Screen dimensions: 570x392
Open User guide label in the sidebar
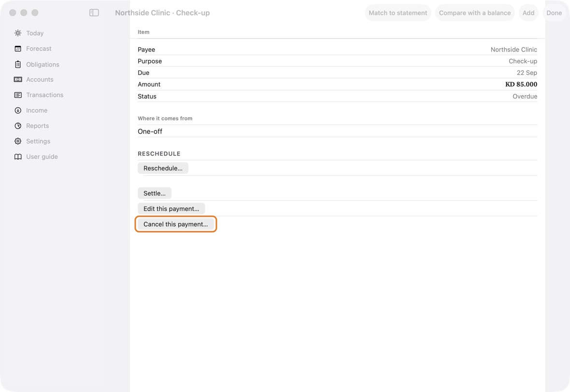click(x=42, y=156)
